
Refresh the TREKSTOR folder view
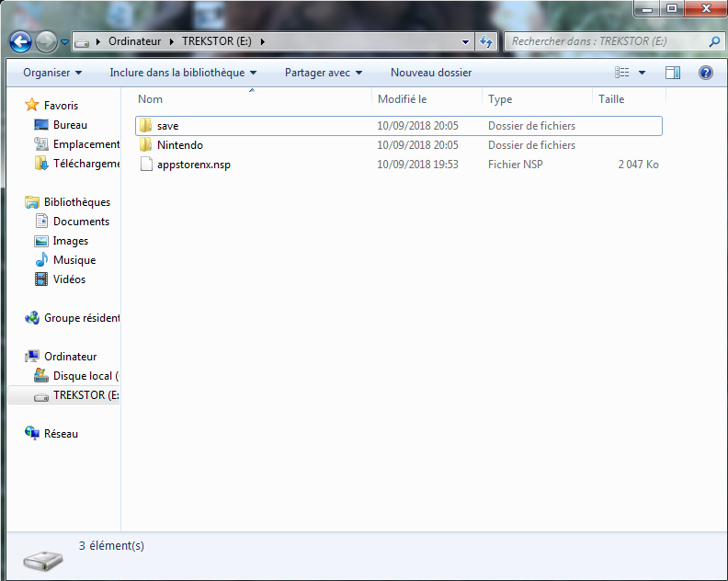coord(486,41)
